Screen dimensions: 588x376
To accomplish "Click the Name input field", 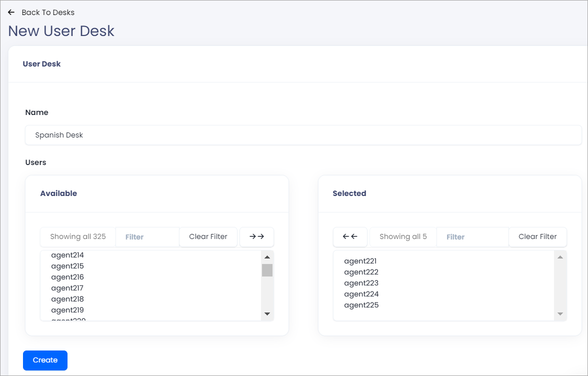I will (303, 135).
